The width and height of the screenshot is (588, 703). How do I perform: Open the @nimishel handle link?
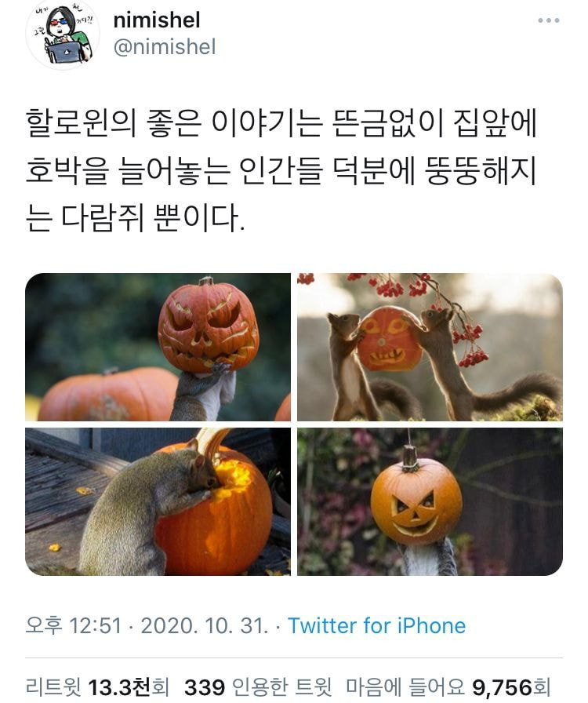[165, 47]
